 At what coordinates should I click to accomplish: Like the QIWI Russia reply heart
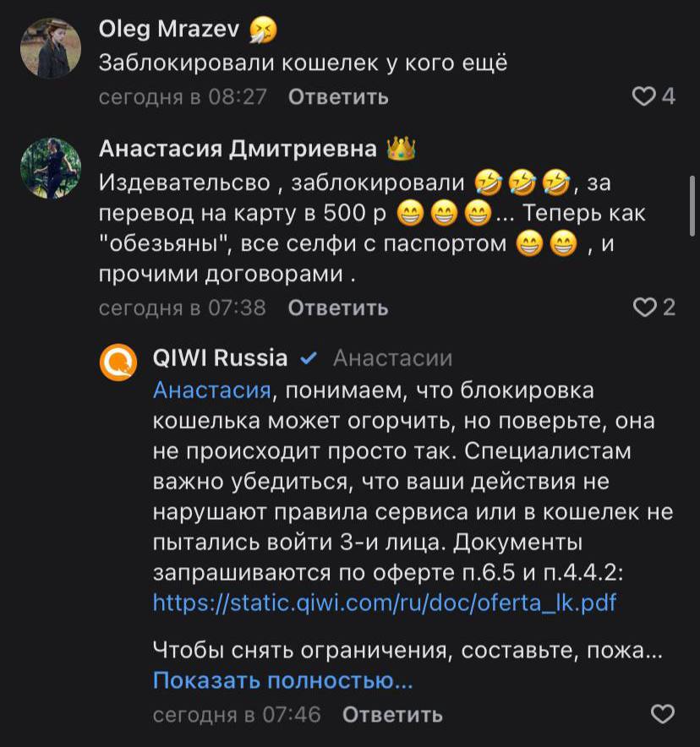[x=663, y=714]
